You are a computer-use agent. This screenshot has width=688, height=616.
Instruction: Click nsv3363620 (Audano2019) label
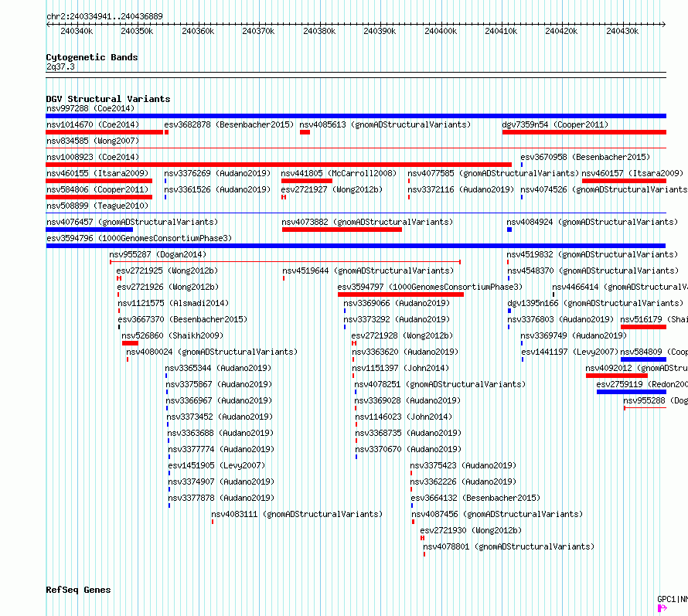405,352
